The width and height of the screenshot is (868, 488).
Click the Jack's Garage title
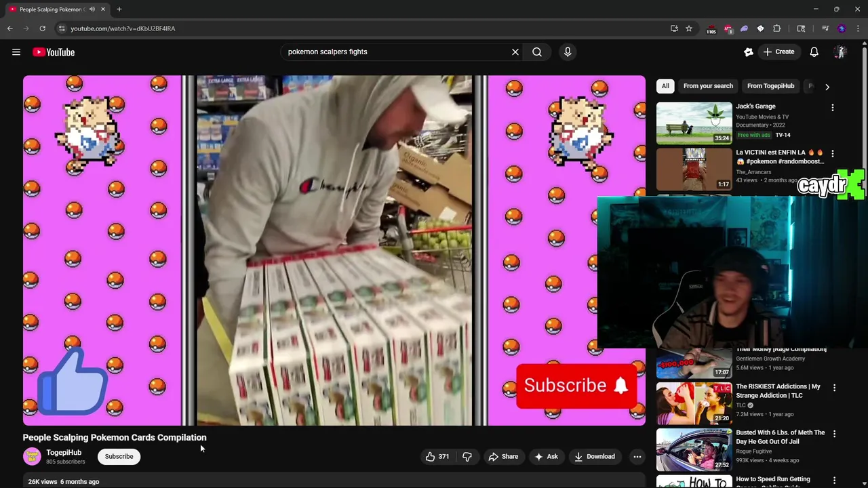pos(756,106)
